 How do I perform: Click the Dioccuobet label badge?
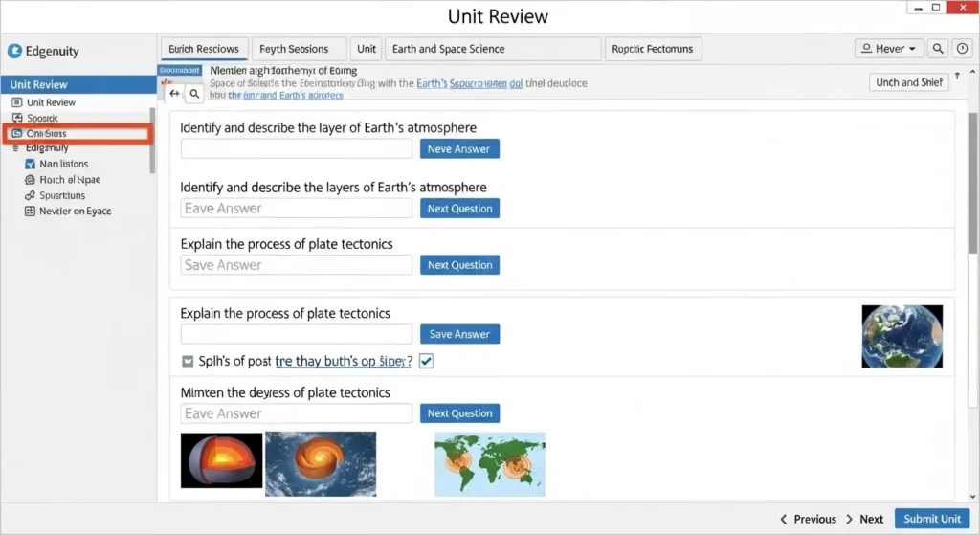click(179, 70)
